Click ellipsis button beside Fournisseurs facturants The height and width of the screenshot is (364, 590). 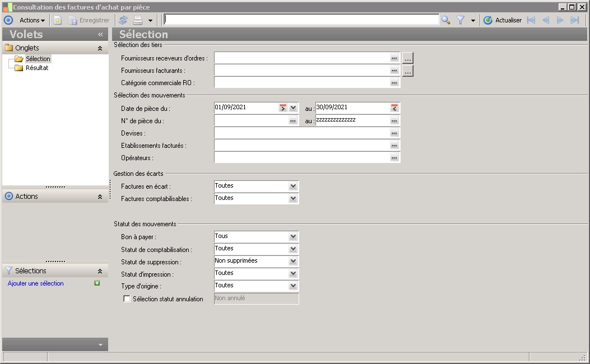point(408,71)
